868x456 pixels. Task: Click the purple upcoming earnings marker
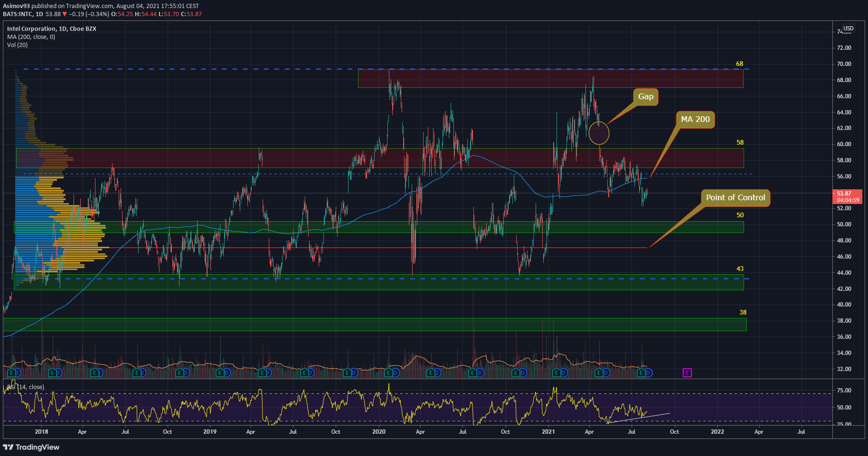tap(687, 373)
